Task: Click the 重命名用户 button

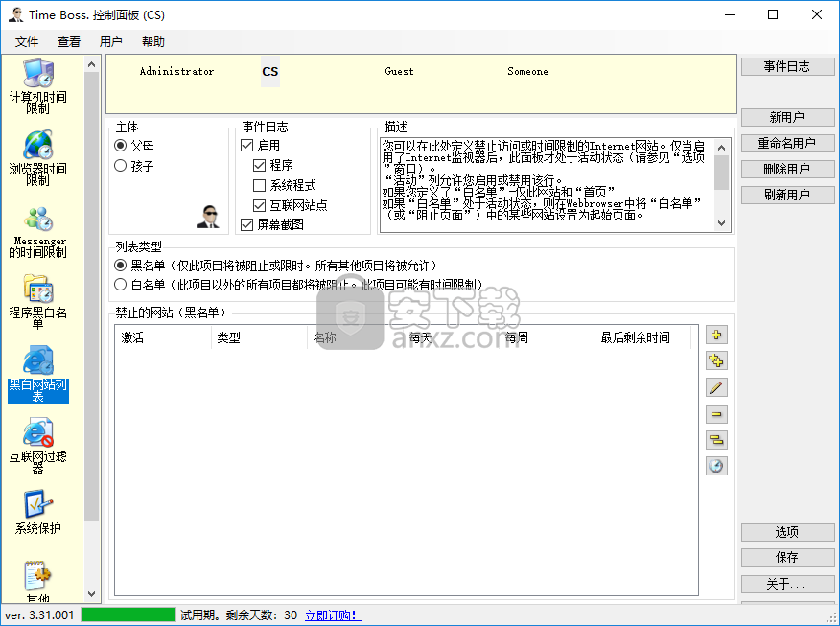Action: pyautogui.click(x=787, y=143)
